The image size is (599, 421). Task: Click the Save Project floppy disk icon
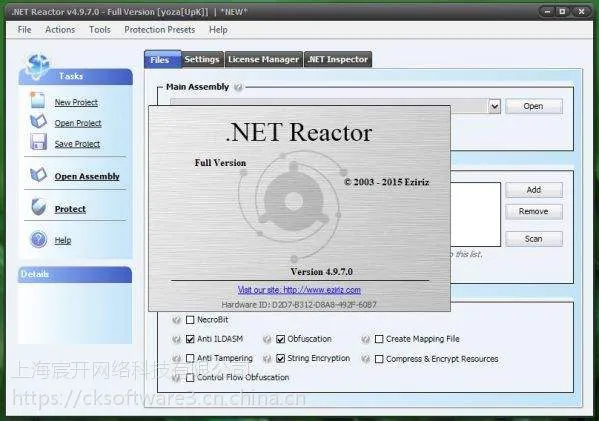(x=38, y=142)
